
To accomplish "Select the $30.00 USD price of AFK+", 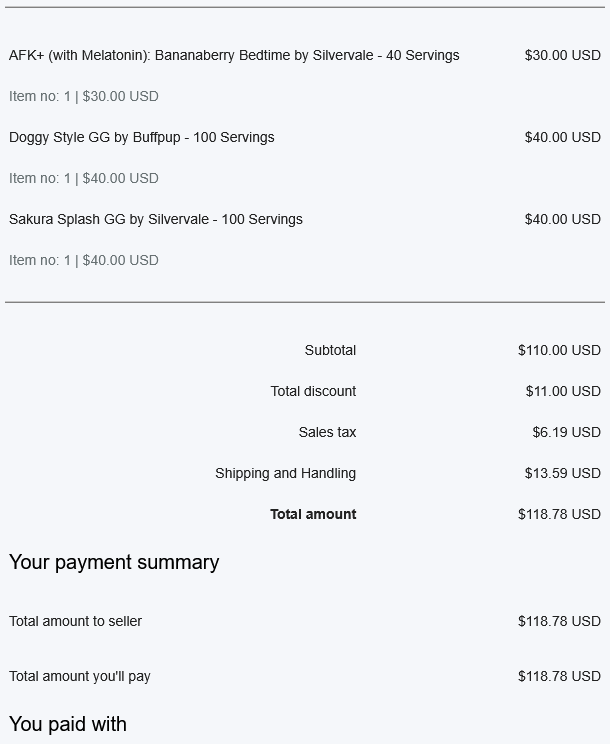I will pos(562,55).
